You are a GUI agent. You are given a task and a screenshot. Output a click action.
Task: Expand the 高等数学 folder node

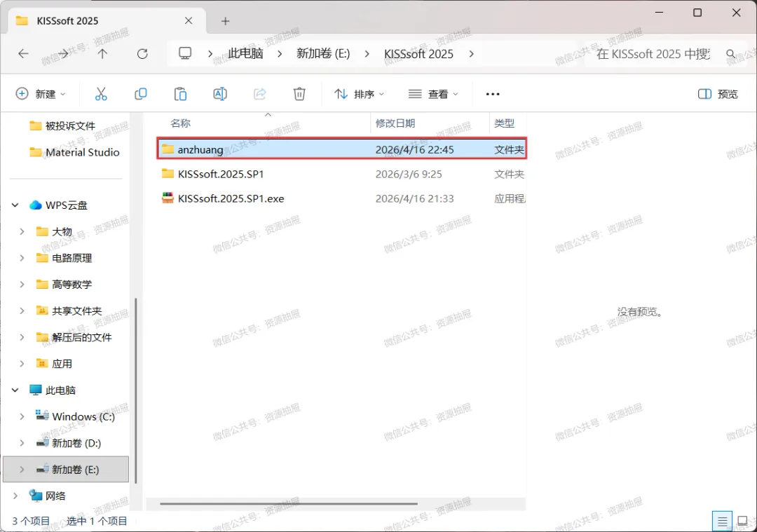(22, 285)
